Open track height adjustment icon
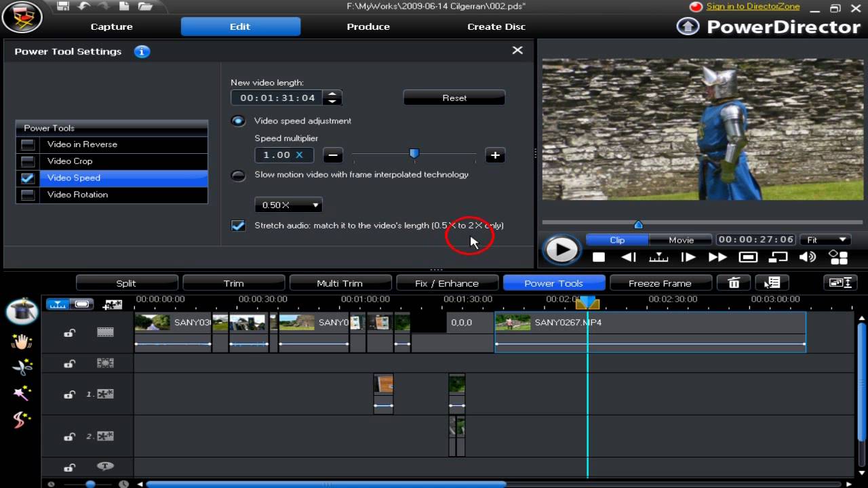The width and height of the screenshot is (868, 488). click(x=841, y=283)
